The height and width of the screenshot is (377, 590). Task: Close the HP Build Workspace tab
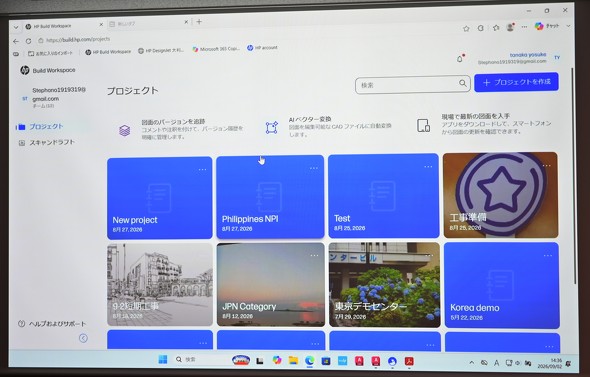point(101,24)
